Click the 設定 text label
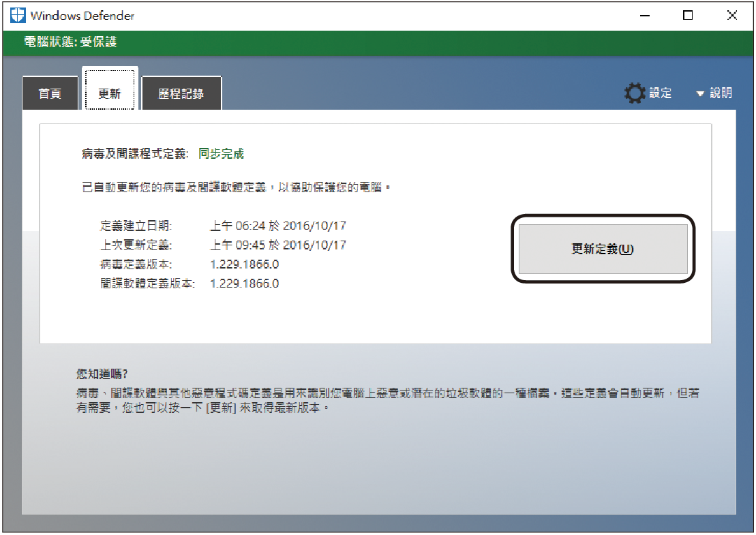 coord(660,93)
